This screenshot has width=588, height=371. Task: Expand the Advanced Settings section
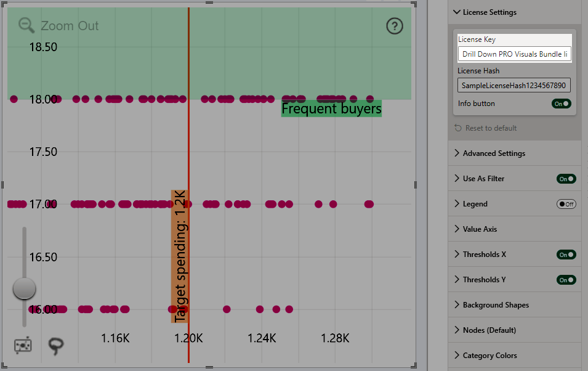(x=493, y=153)
